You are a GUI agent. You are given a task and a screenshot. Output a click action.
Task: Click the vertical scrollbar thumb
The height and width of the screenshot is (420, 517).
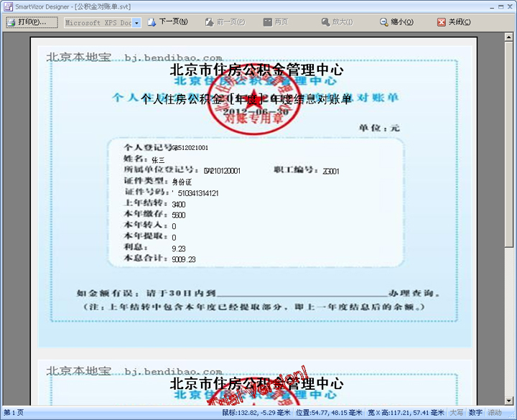509,144
